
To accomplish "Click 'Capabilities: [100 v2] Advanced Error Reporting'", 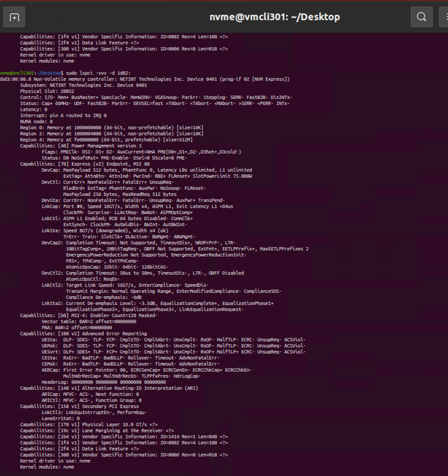I will tap(84, 334).
